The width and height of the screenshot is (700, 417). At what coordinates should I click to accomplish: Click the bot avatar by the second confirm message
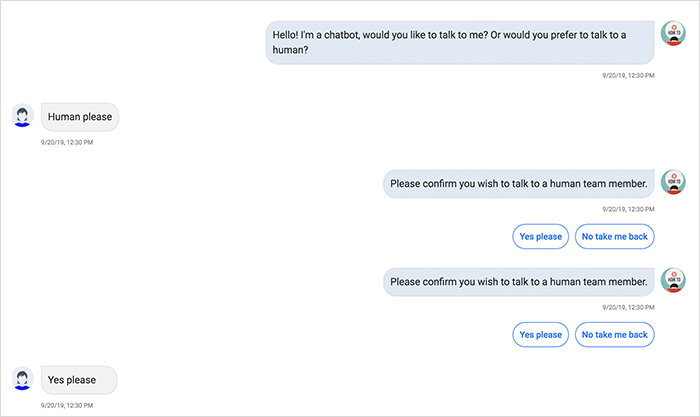click(673, 280)
